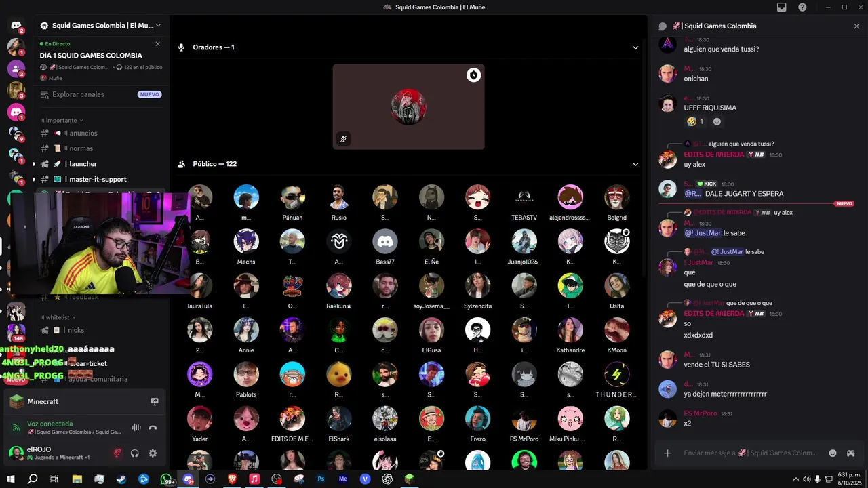Dismiss the DÍA 1 live event banner

tap(158, 43)
